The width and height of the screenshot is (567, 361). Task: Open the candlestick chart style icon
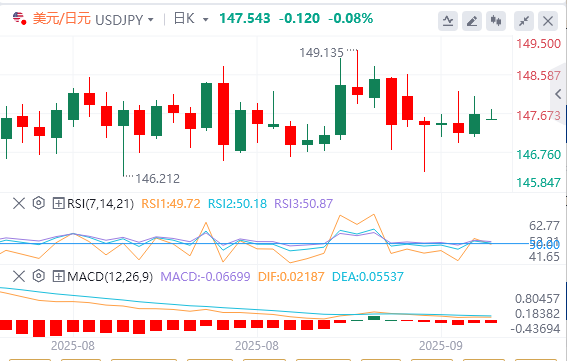click(x=496, y=21)
